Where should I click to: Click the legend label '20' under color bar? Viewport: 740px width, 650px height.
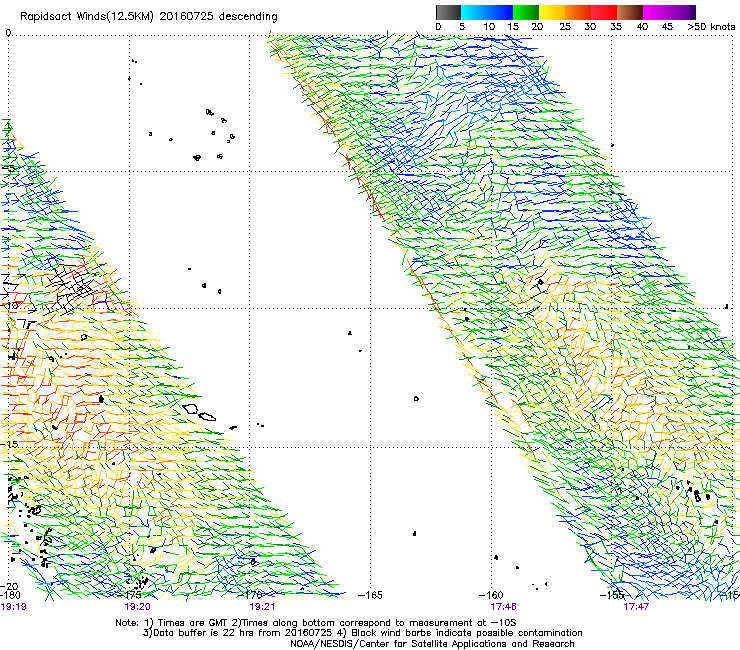(x=537, y=27)
